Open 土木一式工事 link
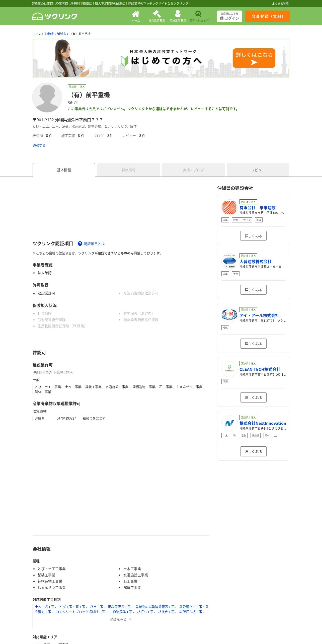 (x=45, y=607)
